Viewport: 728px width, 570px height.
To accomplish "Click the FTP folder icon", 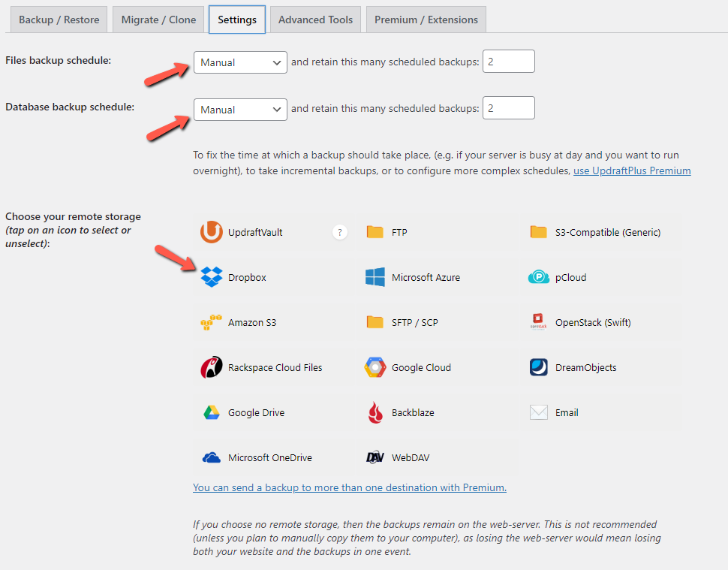I will click(375, 232).
